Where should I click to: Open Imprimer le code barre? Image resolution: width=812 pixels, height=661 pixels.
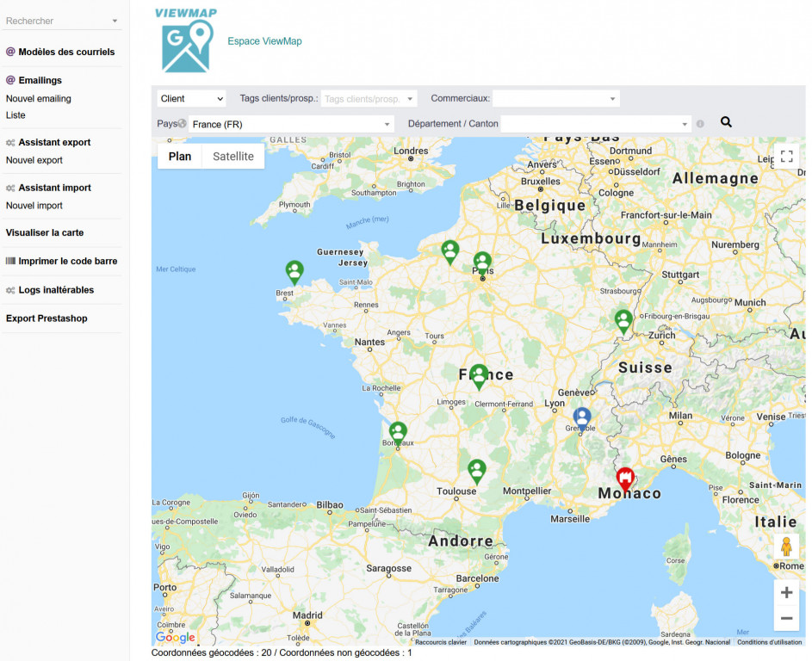coord(68,261)
